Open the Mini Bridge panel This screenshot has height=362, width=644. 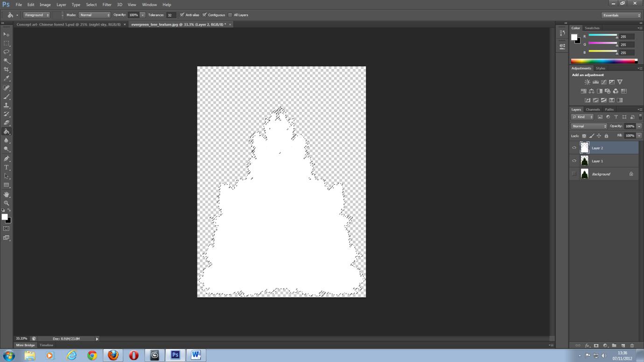point(25,345)
